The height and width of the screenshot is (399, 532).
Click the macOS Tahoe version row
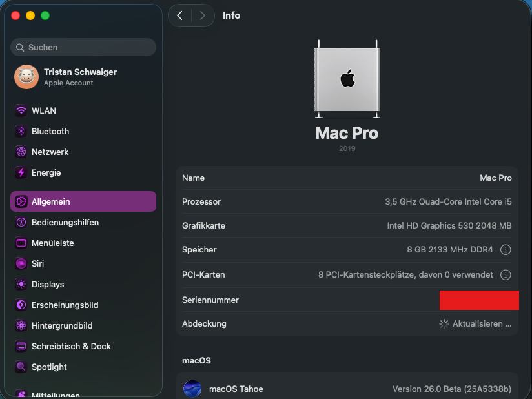coord(347,389)
